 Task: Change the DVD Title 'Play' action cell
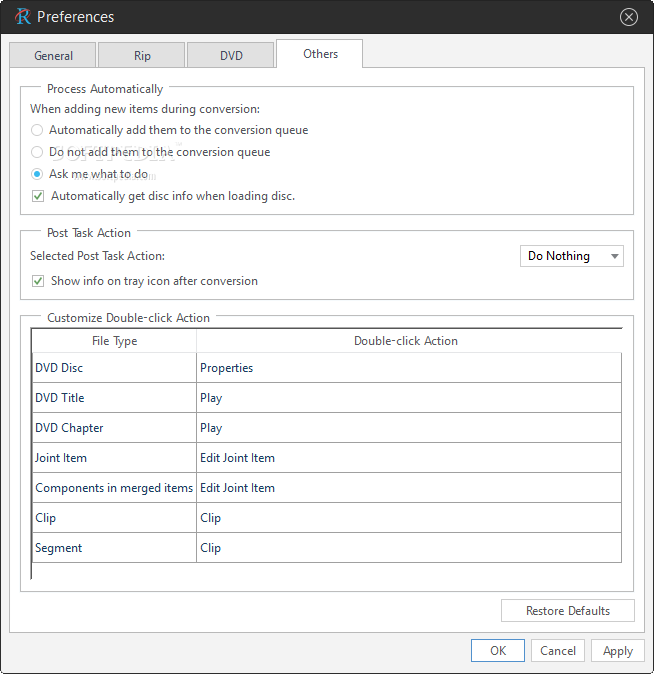click(x=408, y=398)
